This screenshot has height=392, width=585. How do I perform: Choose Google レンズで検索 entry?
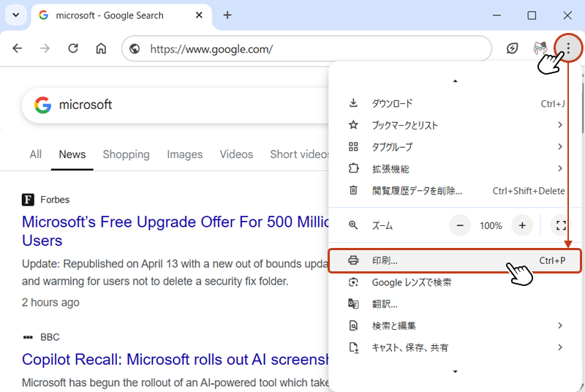pyautogui.click(x=455, y=282)
